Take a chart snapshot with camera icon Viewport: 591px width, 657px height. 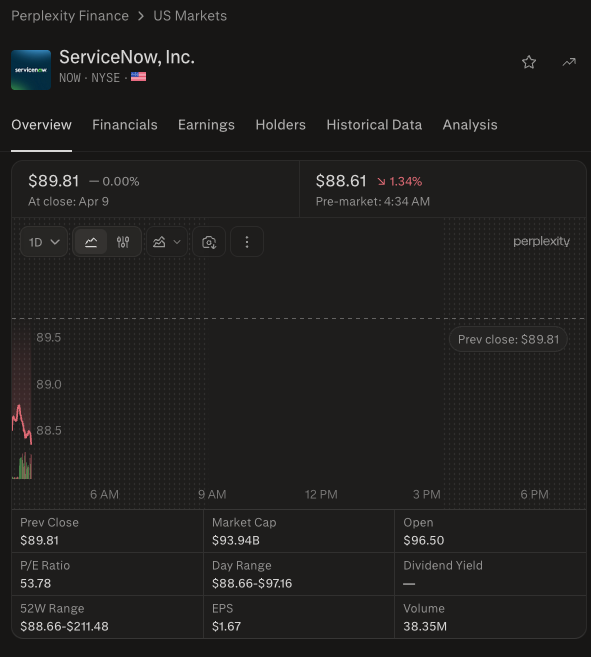pyautogui.click(x=209, y=242)
